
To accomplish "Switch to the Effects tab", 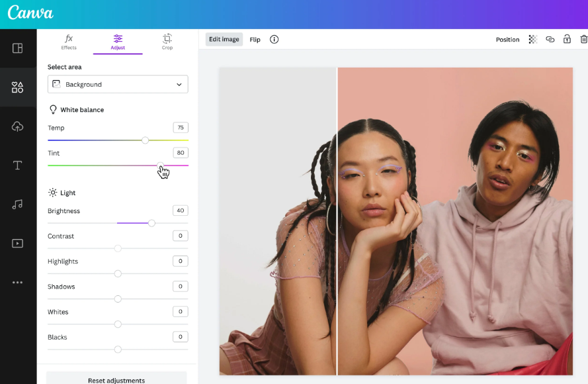I will coord(68,42).
